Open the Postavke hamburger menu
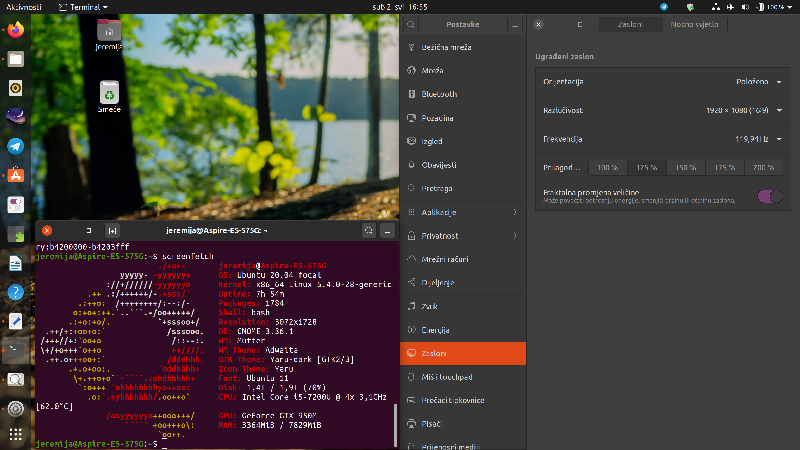Screen dimensions: 800x450 point(515,24)
